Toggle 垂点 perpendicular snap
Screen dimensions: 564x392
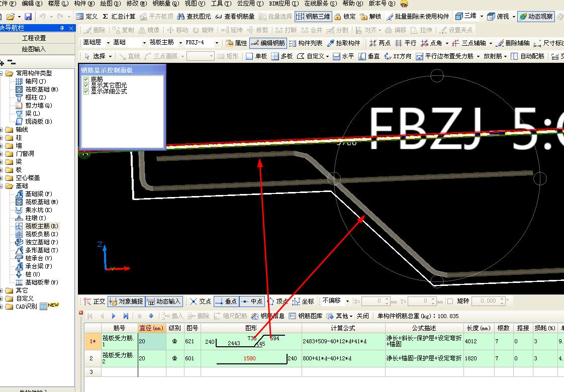226,301
